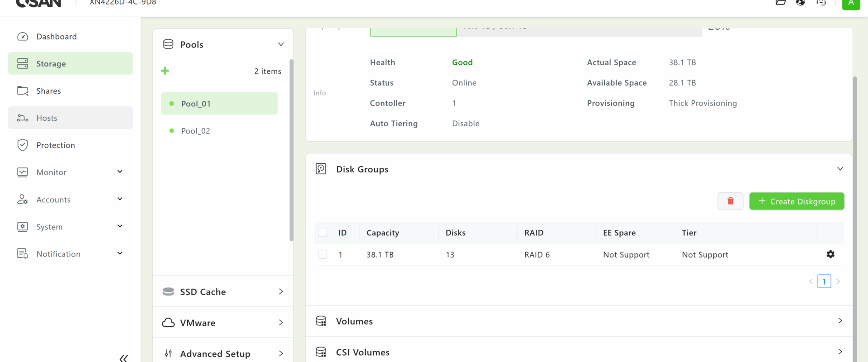Image resolution: width=868 pixels, height=362 pixels.
Task: Open the Shares menu item
Action: tap(48, 91)
